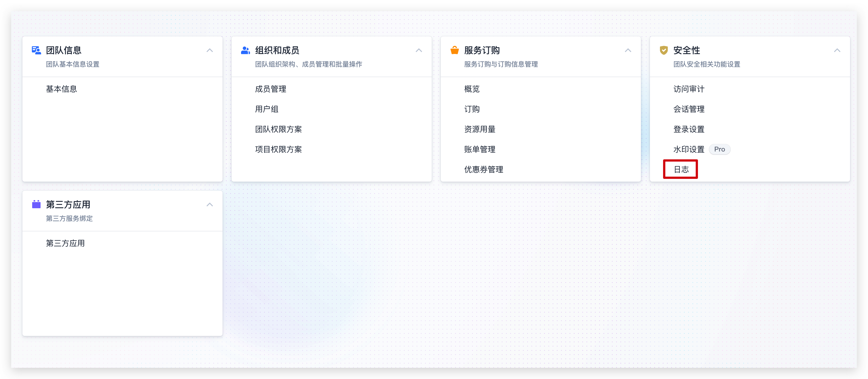Click the 组织和成员 card title
The image size is (868, 379).
(277, 50)
